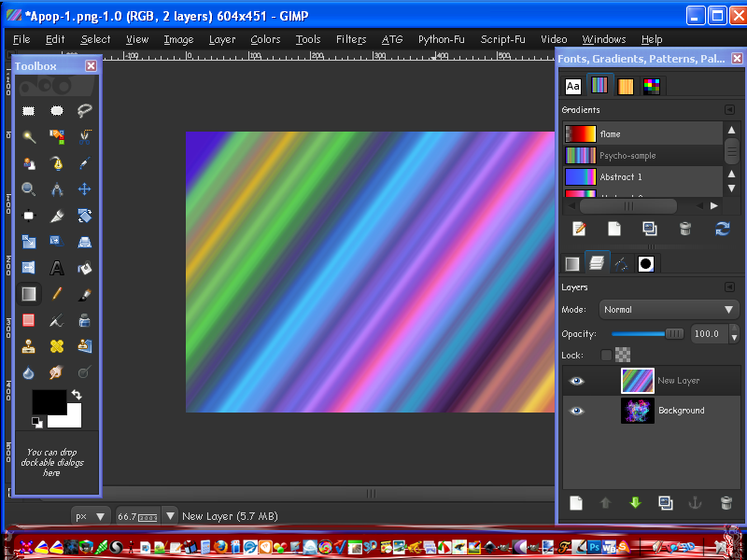Toggle visibility of New Layer
The width and height of the screenshot is (747, 560).
pyautogui.click(x=577, y=381)
